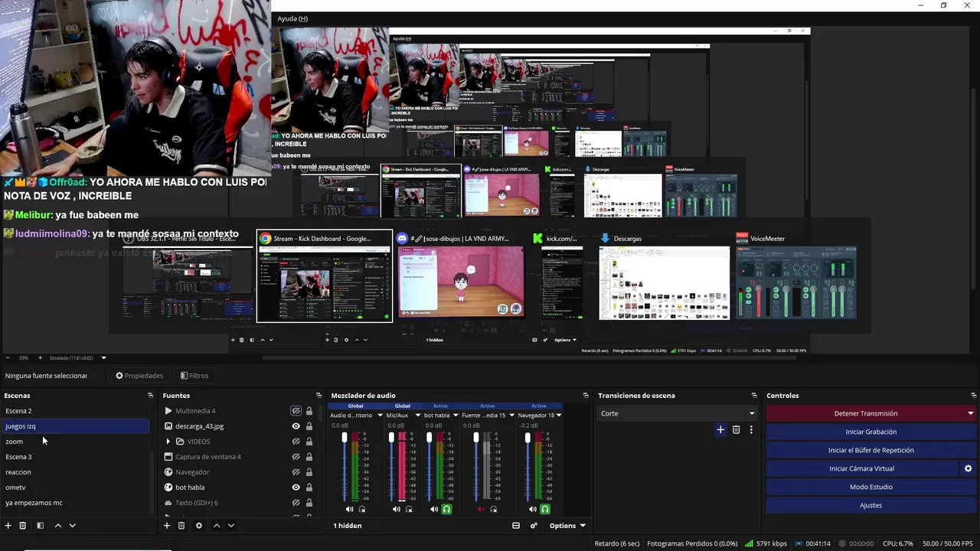Mute the Mic/Aux speaker icon
Image resolution: width=980 pixels, height=551 pixels.
pyautogui.click(x=396, y=509)
